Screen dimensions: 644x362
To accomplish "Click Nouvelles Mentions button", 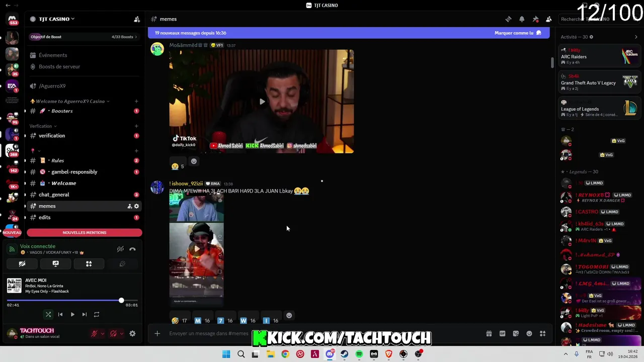I will coord(85,233).
